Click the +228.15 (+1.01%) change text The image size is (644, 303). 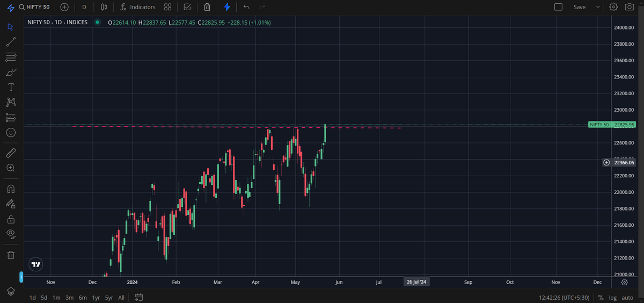(x=249, y=23)
